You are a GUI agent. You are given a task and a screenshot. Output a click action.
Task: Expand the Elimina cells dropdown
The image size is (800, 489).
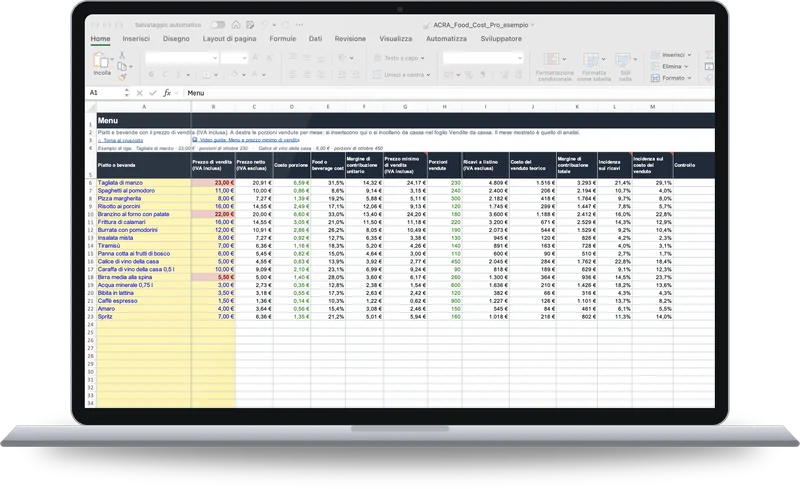coord(686,66)
